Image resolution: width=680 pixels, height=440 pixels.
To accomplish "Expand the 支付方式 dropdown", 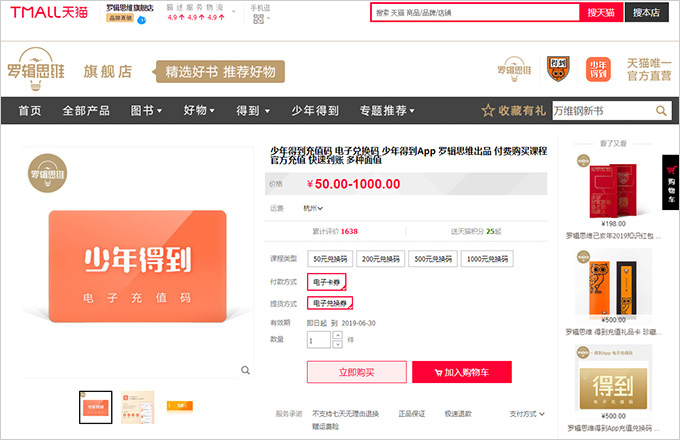I will (527, 414).
